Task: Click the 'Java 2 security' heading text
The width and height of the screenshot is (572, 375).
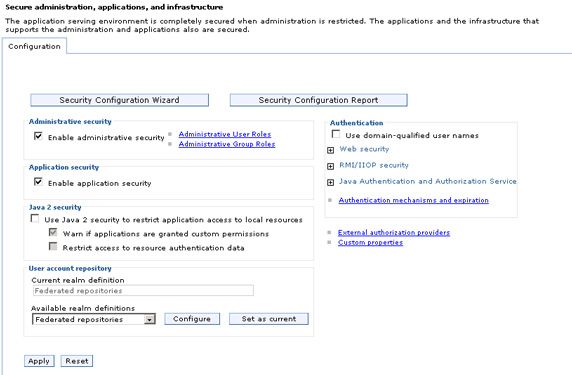Action: point(55,207)
